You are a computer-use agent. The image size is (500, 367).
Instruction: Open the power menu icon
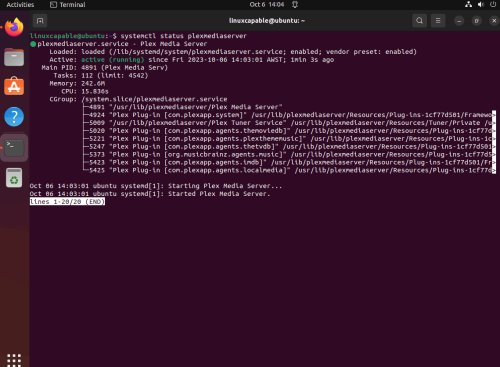coord(493,5)
